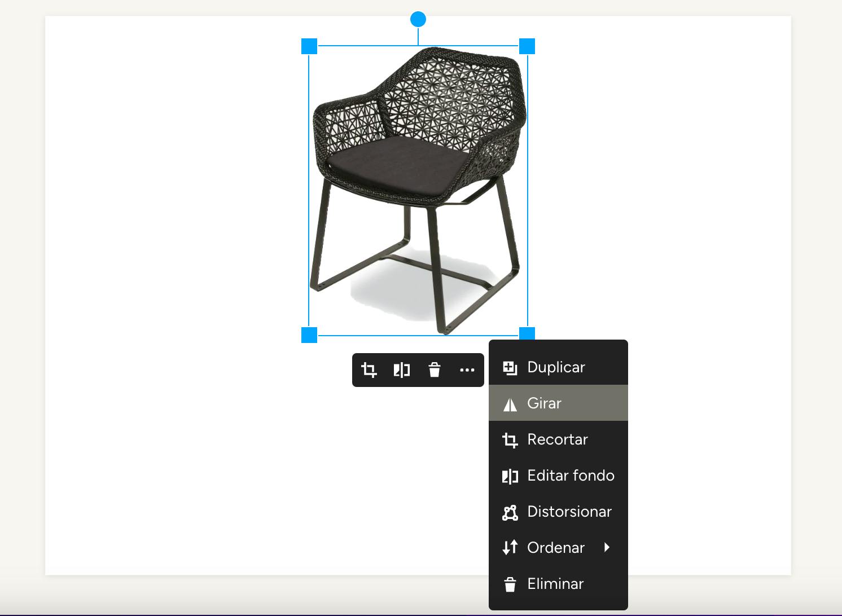Image resolution: width=842 pixels, height=616 pixels.
Task: Click the bottom-right resize handle
Action: (527, 333)
